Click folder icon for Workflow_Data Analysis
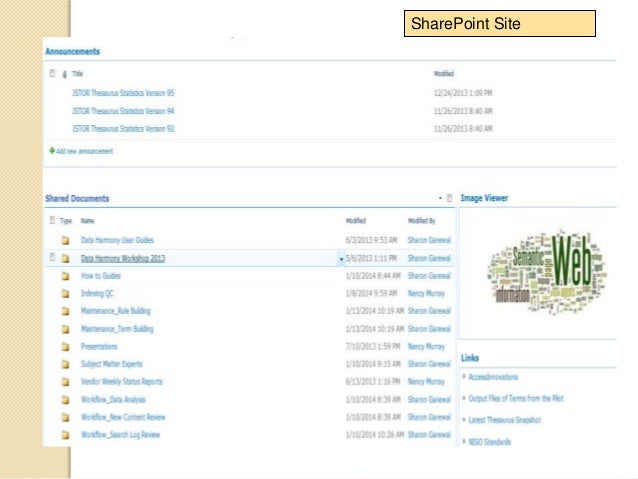638x479 pixels. (66, 399)
